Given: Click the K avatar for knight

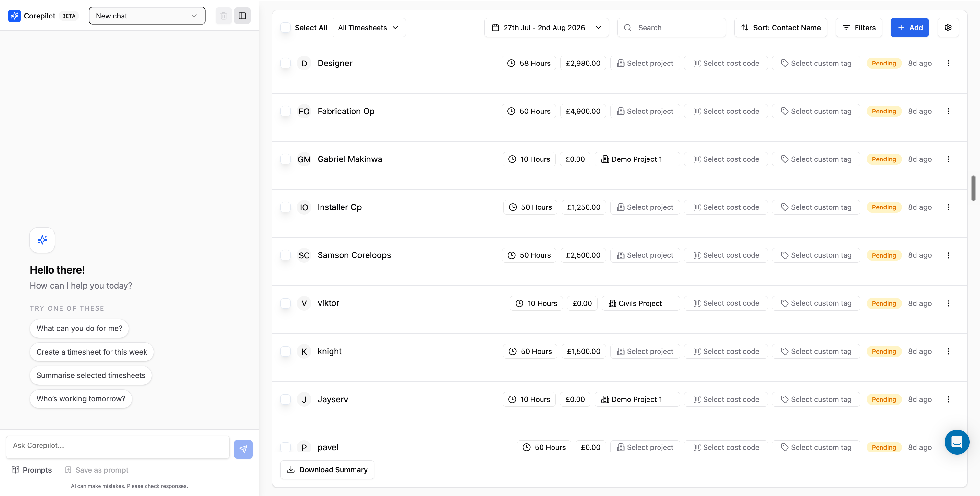Looking at the screenshot, I should click(x=304, y=351).
